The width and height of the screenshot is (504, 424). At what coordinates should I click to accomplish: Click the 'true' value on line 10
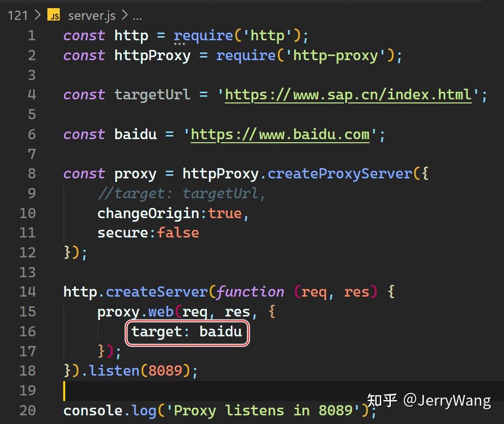[x=225, y=214]
